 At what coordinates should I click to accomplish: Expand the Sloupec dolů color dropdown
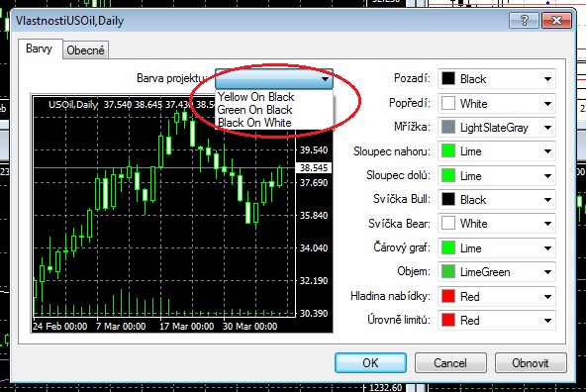[x=547, y=175]
